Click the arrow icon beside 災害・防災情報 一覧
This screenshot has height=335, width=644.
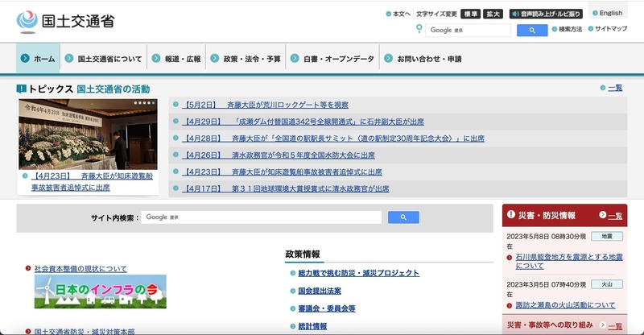(x=603, y=216)
